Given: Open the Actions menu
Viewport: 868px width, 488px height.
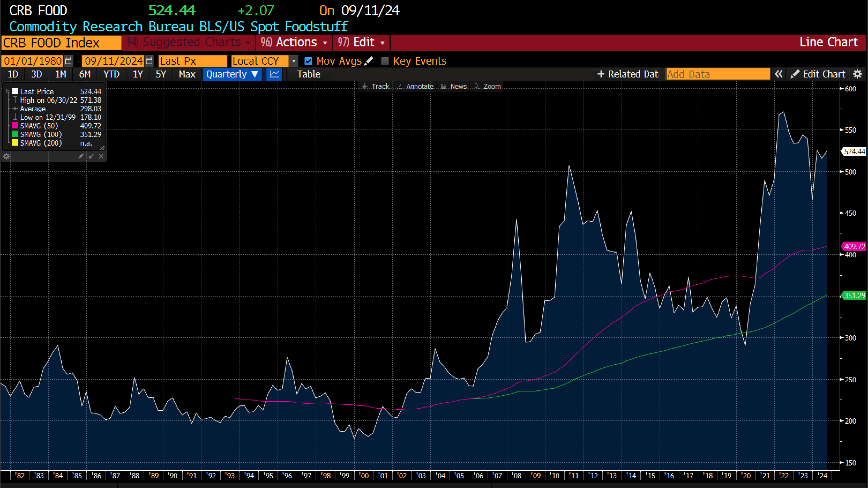Looking at the screenshot, I should [294, 42].
